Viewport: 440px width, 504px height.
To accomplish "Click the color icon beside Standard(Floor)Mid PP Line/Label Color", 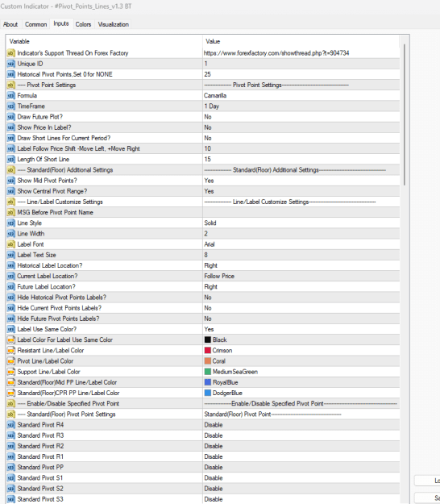I will pyautogui.click(x=11, y=382).
